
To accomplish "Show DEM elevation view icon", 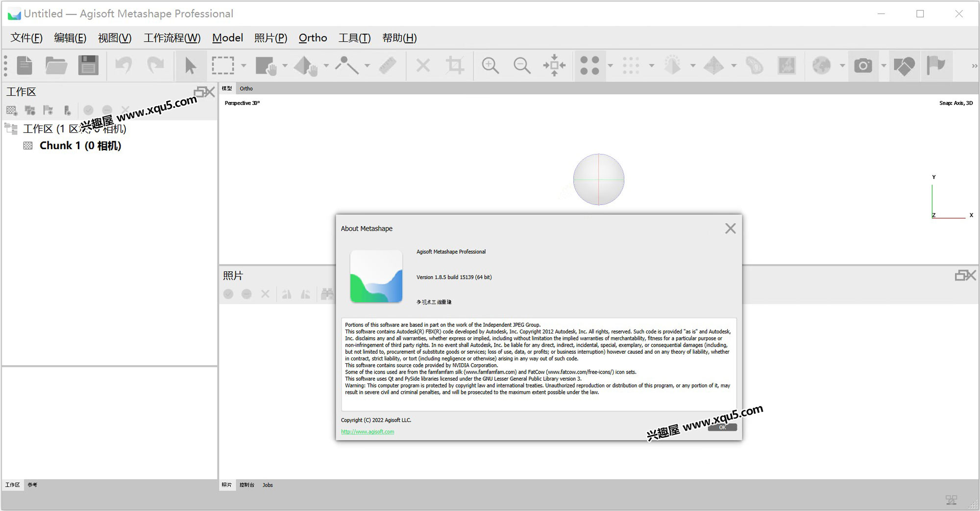I will coord(755,65).
